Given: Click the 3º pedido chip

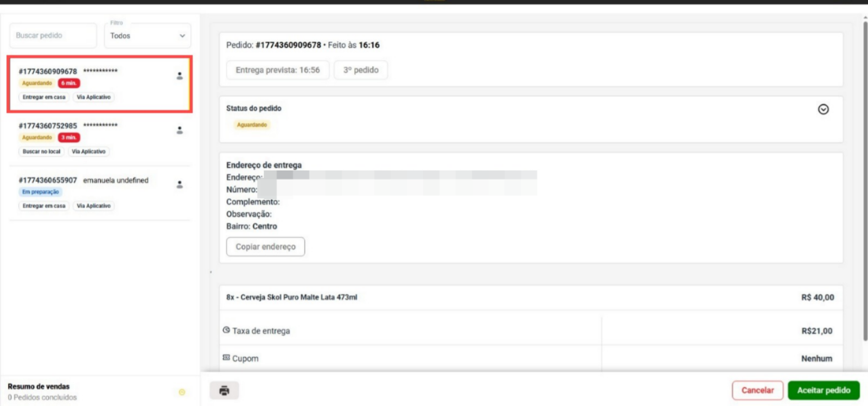Looking at the screenshot, I should pos(361,70).
